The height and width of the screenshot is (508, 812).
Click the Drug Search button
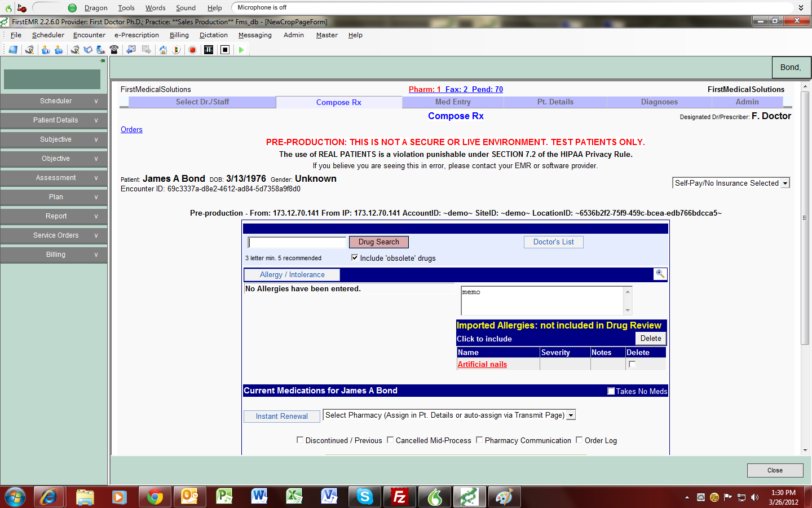pyautogui.click(x=379, y=242)
